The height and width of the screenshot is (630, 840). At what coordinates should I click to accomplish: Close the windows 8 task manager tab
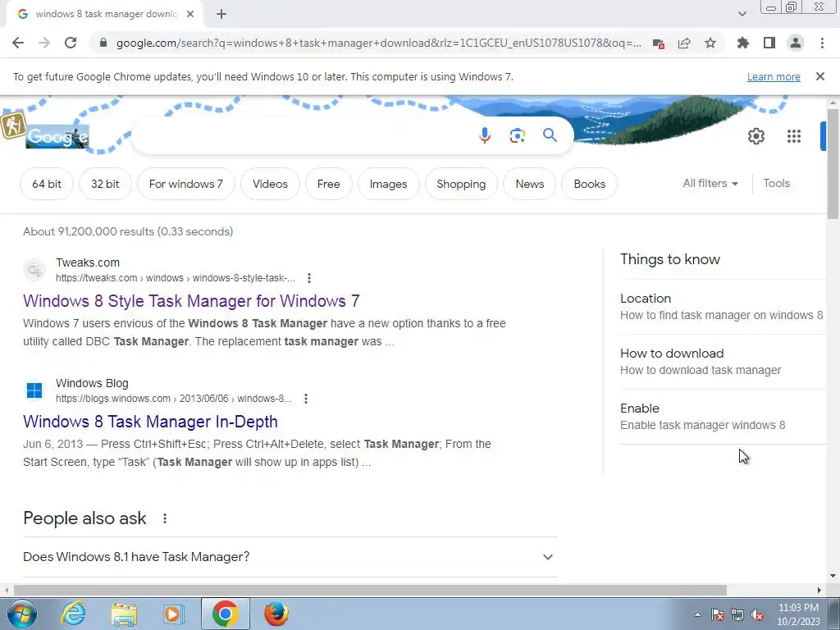(x=190, y=15)
